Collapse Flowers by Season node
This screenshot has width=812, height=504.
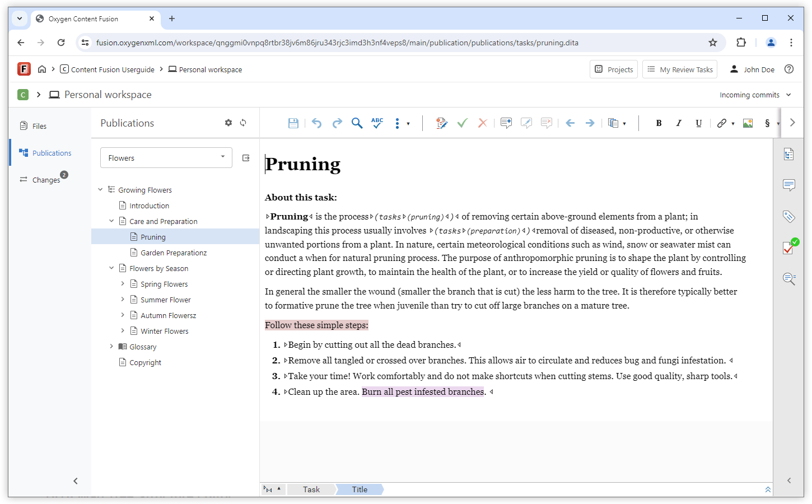[x=111, y=268]
